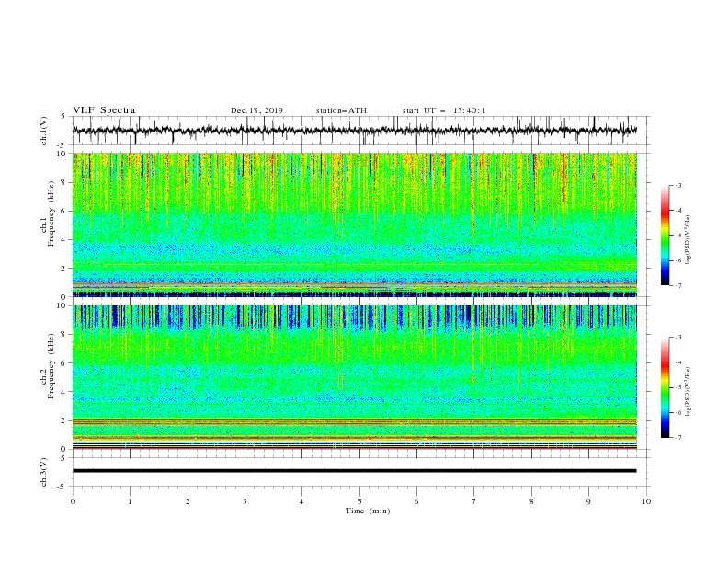Click the "6" kHz tick on the ch.2 axis
This screenshot has height=563, width=728.
click(64, 363)
